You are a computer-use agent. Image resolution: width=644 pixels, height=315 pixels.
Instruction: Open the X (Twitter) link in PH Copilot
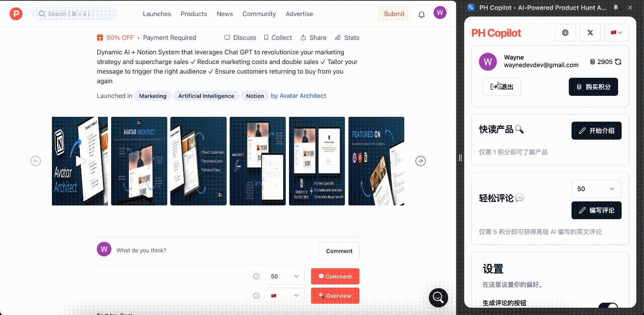click(590, 33)
